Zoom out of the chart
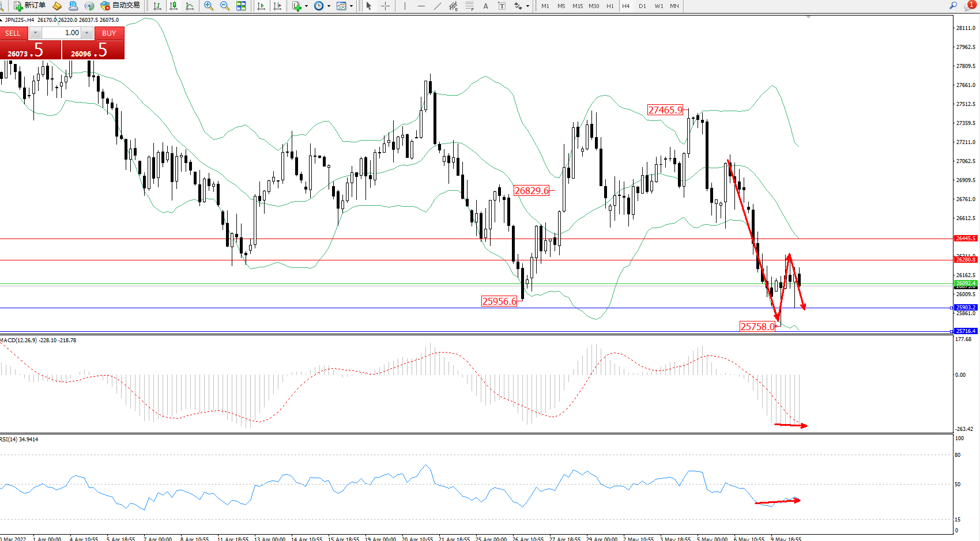Screen dimensions: 980x541 [225, 6]
